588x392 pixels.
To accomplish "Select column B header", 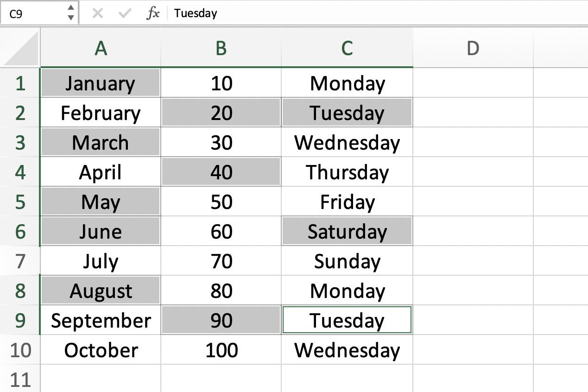I will click(221, 48).
